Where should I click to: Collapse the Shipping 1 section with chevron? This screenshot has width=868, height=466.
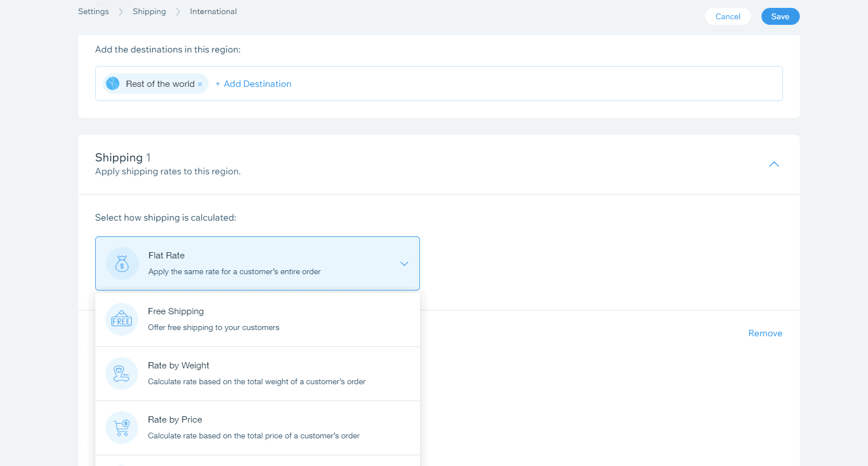774,164
